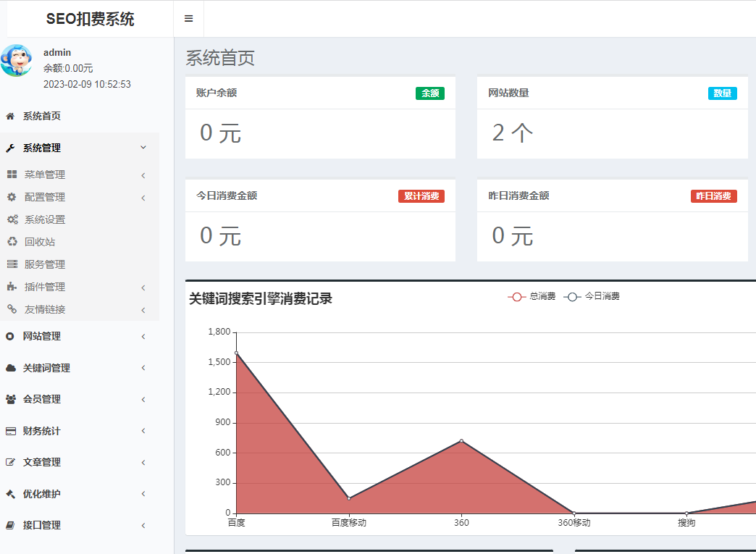Expand the 关键词管理 arrow
The image size is (756, 554).
tap(143, 368)
